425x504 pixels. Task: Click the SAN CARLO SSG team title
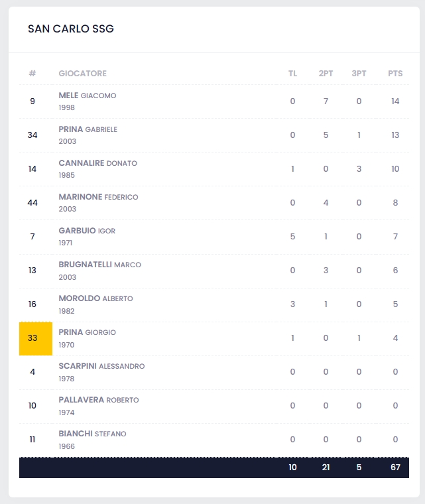click(x=71, y=29)
